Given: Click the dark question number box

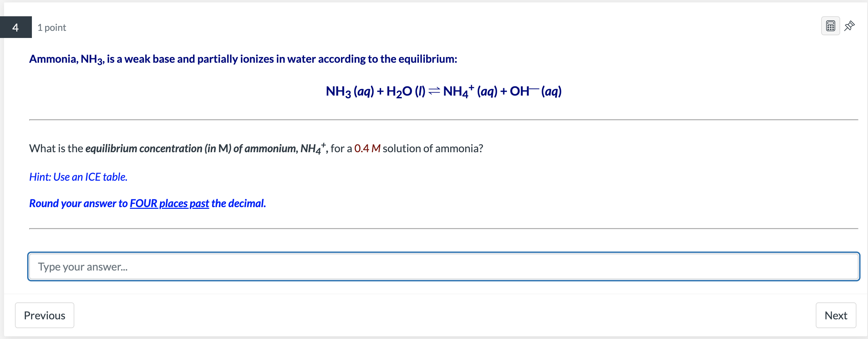Looking at the screenshot, I should pos(15,27).
